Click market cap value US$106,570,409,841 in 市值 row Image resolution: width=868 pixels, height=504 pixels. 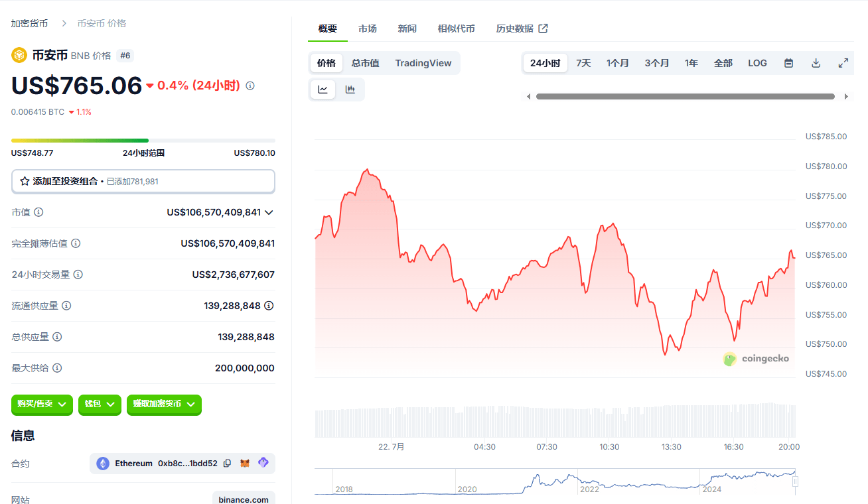pyautogui.click(x=214, y=212)
